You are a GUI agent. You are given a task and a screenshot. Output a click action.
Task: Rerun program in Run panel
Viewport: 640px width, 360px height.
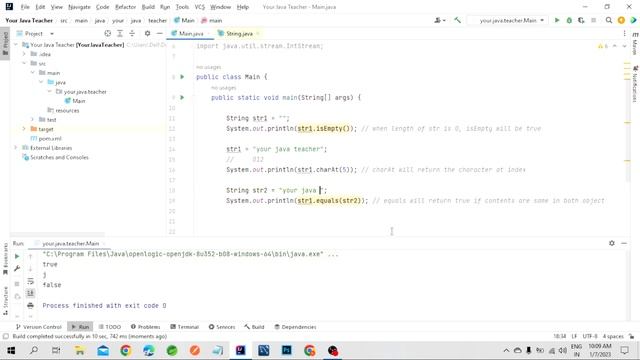(x=17, y=256)
